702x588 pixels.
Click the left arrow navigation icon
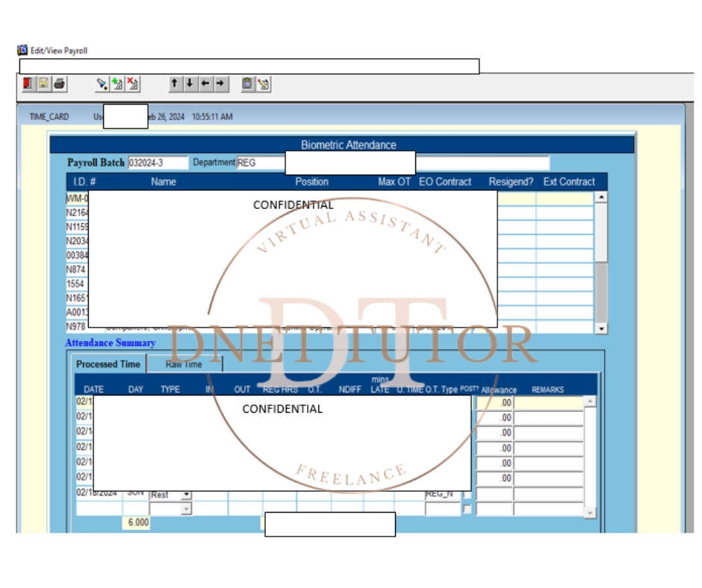pyautogui.click(x=205, y=84)
